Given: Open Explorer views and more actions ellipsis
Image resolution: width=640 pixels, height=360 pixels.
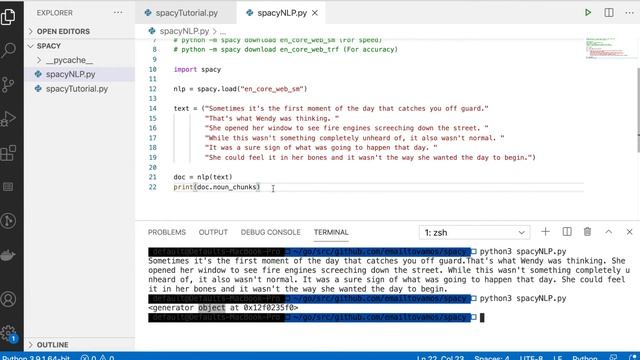Looking at the screenshot, I should tap(118, 13).
